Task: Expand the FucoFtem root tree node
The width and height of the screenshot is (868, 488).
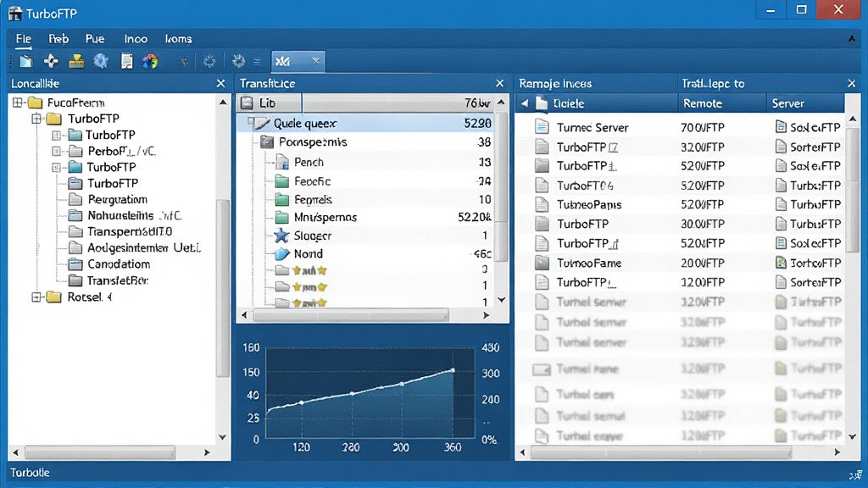Action: point(18,103)
